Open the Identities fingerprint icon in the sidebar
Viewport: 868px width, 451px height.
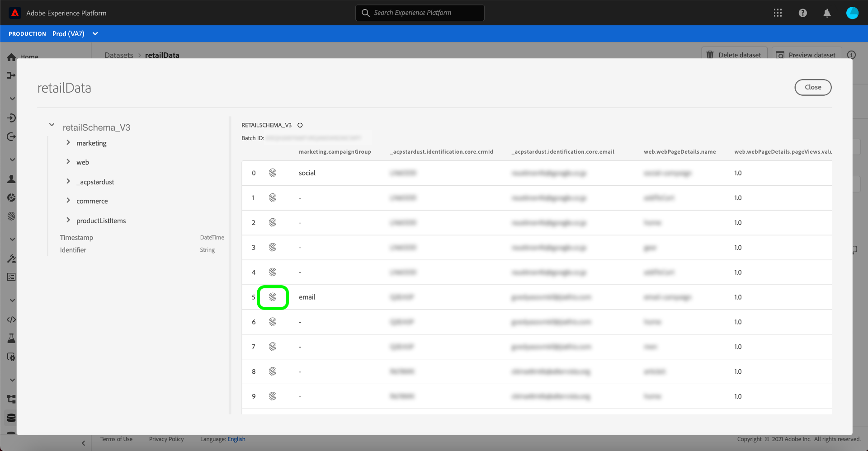click(11, 216)
